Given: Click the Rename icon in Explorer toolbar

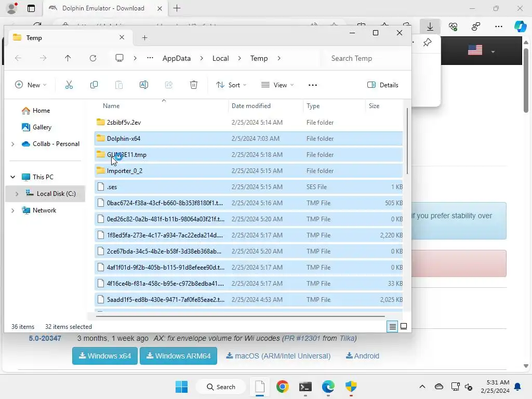Looking at the screenshot, I should pyautogui.click(x=144, y=85).
